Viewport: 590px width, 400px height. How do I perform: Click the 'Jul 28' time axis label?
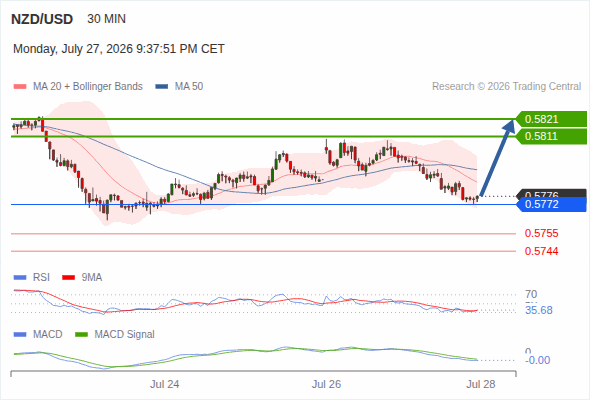pos(481,384)
